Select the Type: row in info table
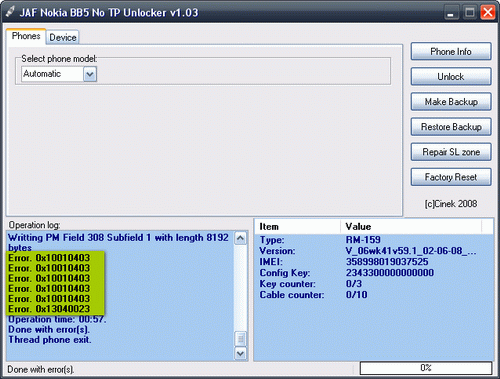 pos(373,240)
